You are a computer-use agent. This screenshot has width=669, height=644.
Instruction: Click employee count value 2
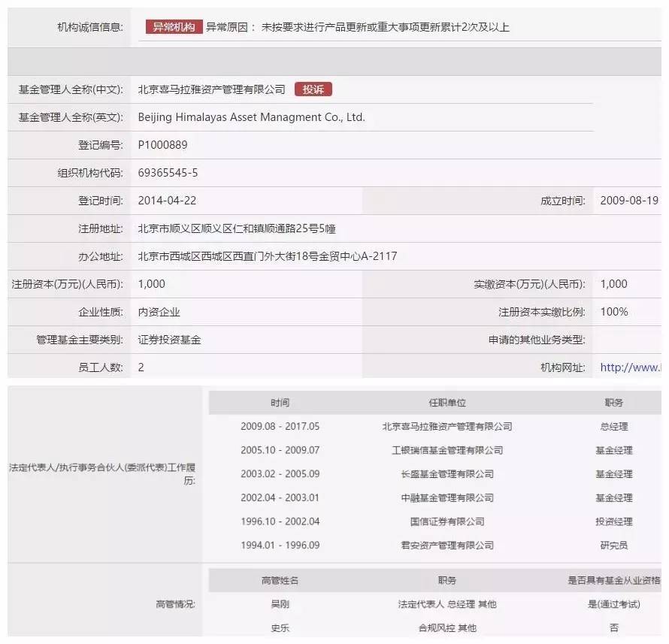pyautogui.click(x=141, y=367)
